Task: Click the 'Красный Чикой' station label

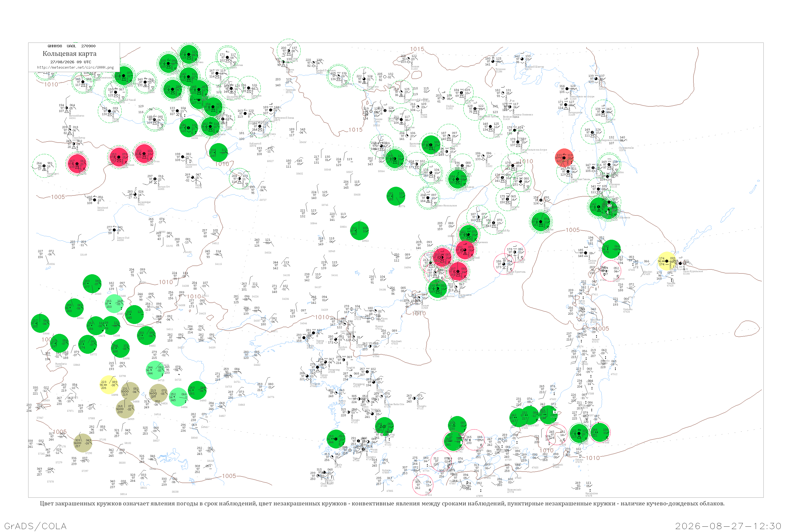Action: (127, 100)
